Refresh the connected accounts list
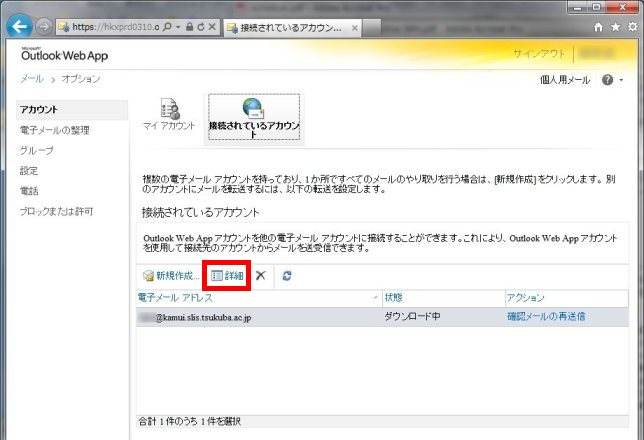The width and height of the screenshot is (644, 440). 287,276
